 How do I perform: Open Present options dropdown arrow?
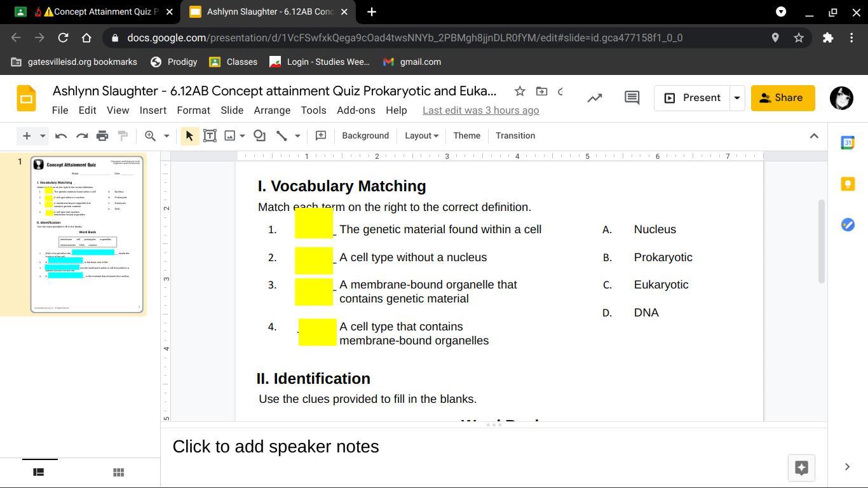(737, 98)
